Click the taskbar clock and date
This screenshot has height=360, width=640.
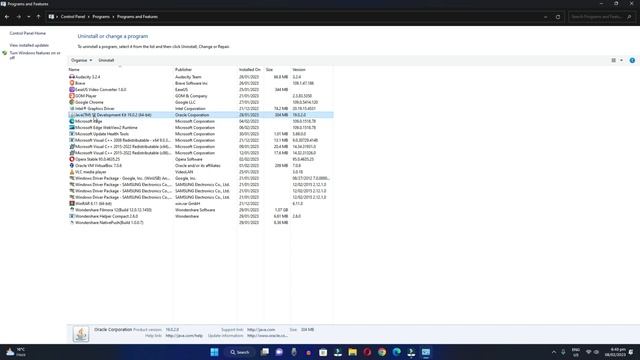(615, 352)
